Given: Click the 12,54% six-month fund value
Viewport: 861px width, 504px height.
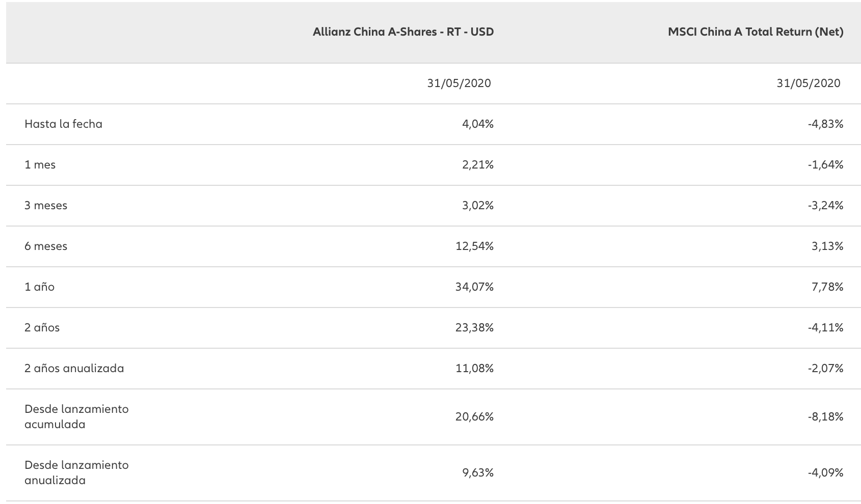Looking at the screenshot, I should click(474, 246).
